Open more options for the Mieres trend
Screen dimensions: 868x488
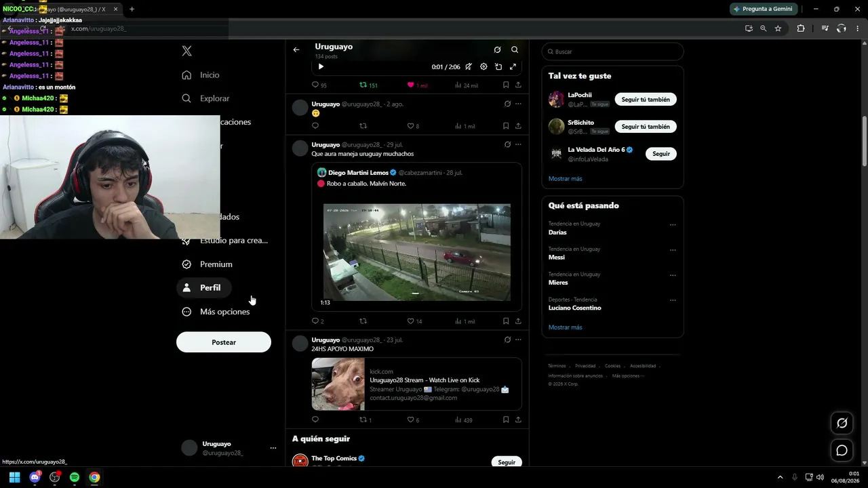pos(673,275)
